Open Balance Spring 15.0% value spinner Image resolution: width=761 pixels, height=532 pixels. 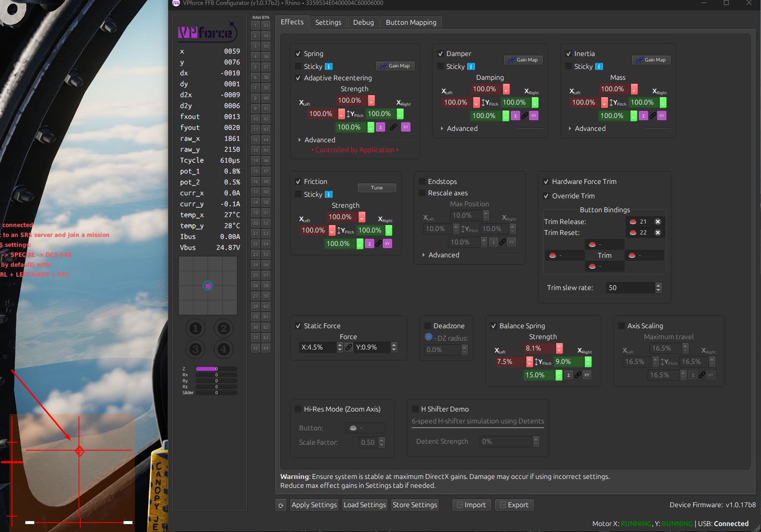[x=559, y=375]
